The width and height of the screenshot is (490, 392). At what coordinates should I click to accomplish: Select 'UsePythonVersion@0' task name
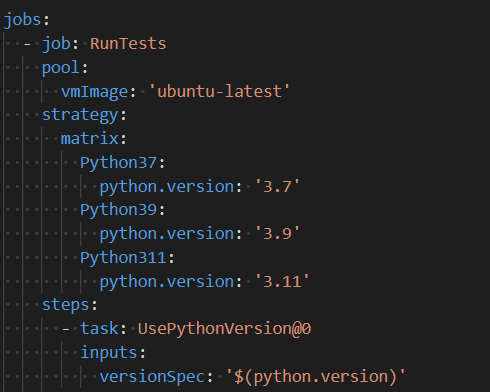[x=224, y=329]
